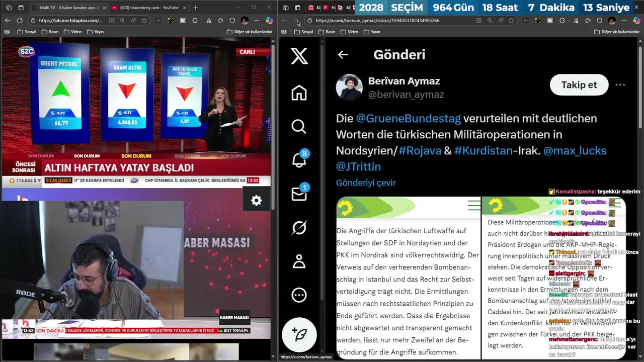Viewport: 644px width, 362px height.
Task: Open Copilot icon in X browser window
Action: coord(636,21)
